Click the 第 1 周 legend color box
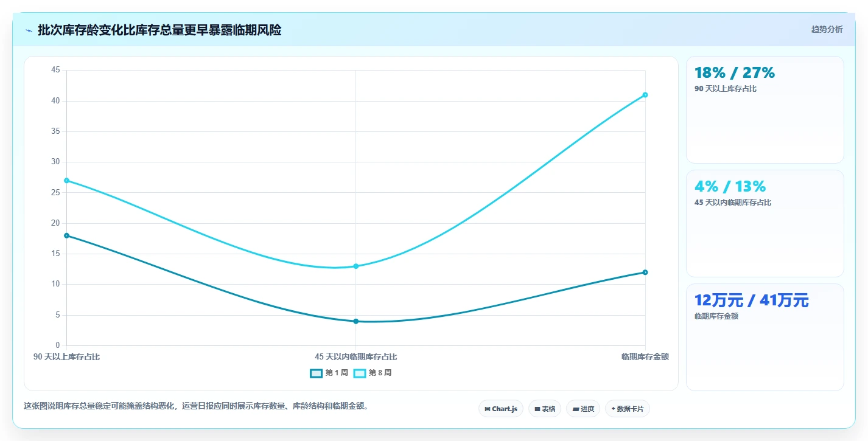Screen dimensions: 868x441 point(317,373)
